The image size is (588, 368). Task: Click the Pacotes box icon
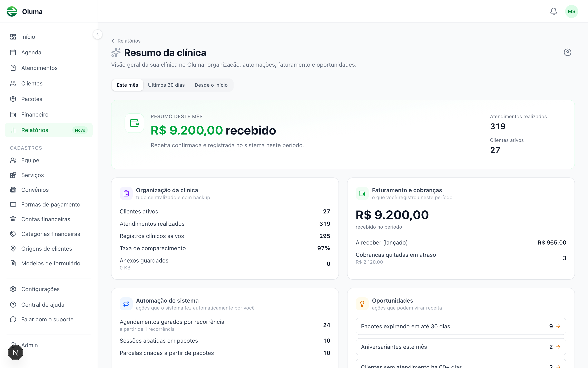13,99
